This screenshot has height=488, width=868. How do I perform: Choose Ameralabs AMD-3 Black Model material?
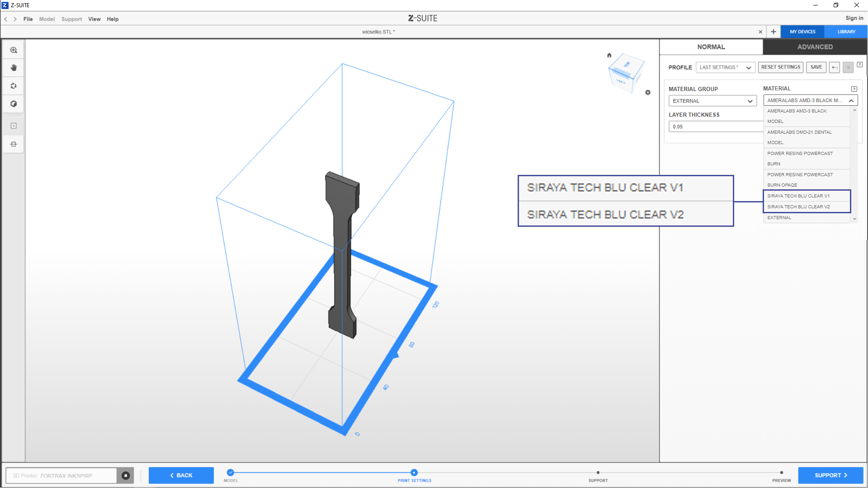coord(807,116)
